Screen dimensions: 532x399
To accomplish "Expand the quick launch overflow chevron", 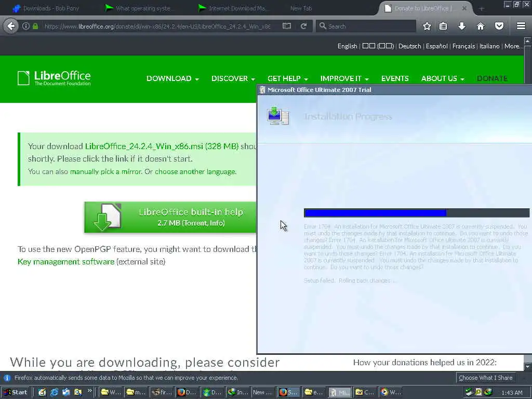I will pos(89,391).
